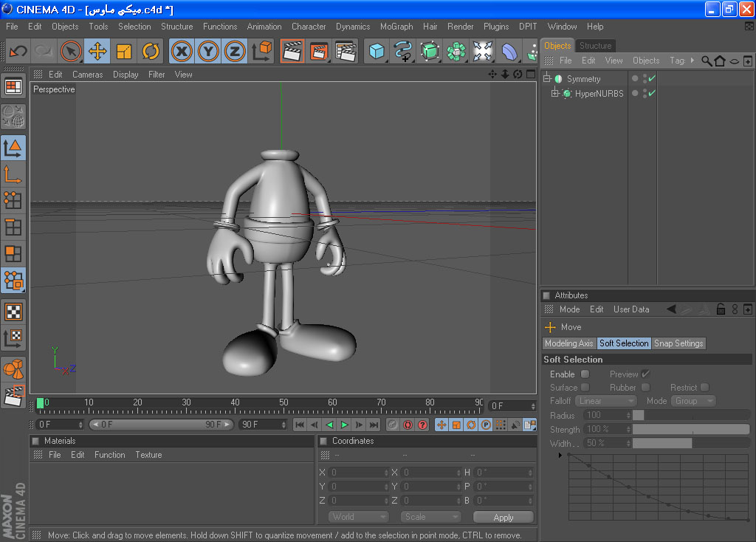Select the Edges mode tool
The width and height of the screenshot is (756, 542).
13,227
